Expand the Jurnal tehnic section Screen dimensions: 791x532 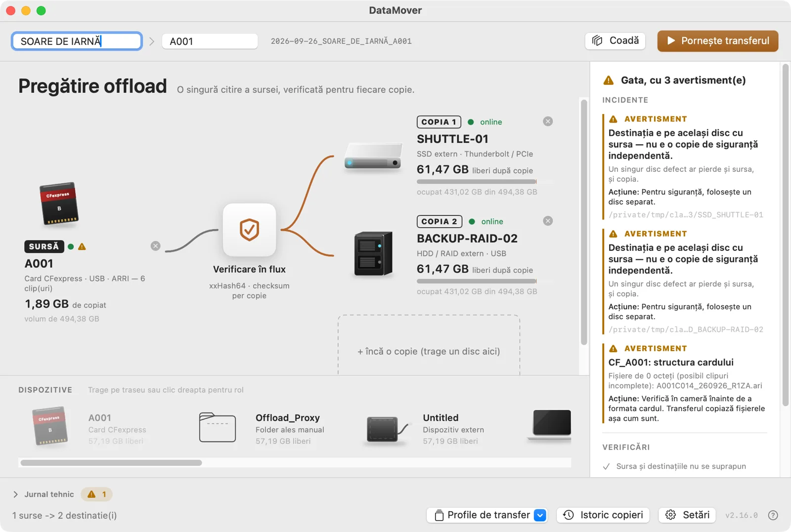coord(16,494)
